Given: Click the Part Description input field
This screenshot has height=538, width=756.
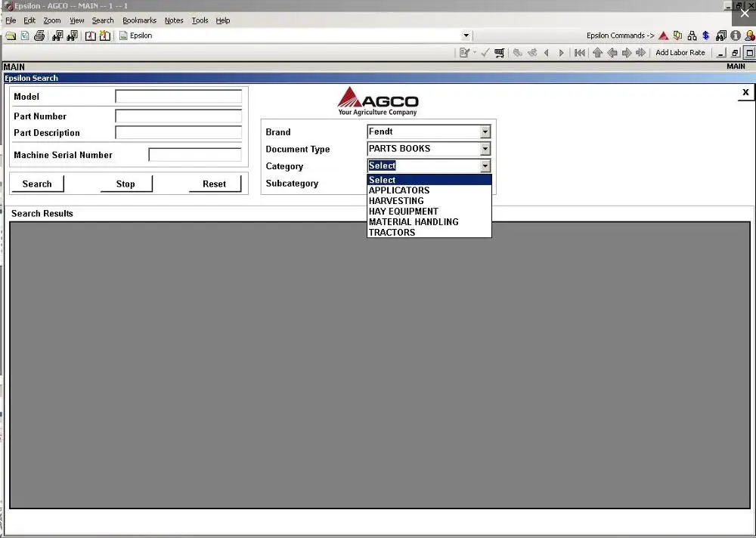Looking at the screenshot, I should click(x=178, y=132).
